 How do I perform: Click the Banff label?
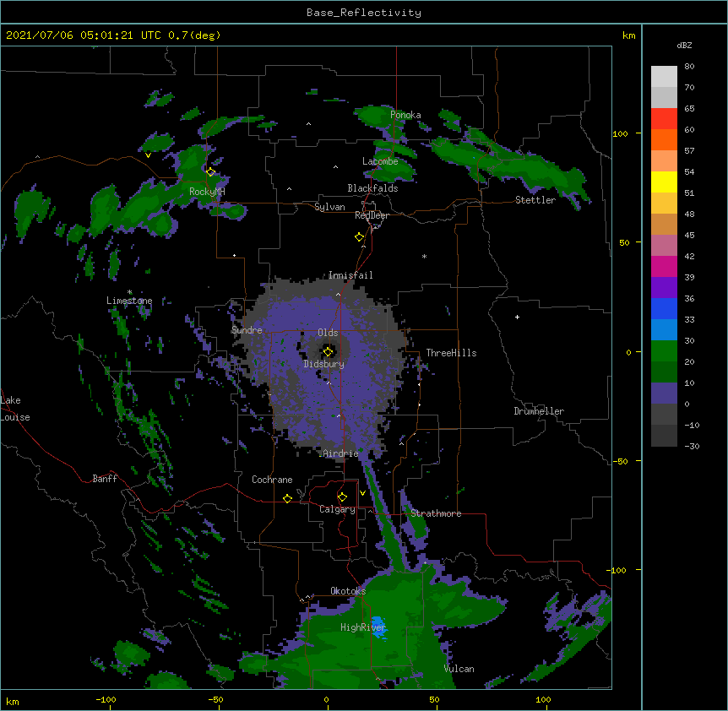coord(105,479)
